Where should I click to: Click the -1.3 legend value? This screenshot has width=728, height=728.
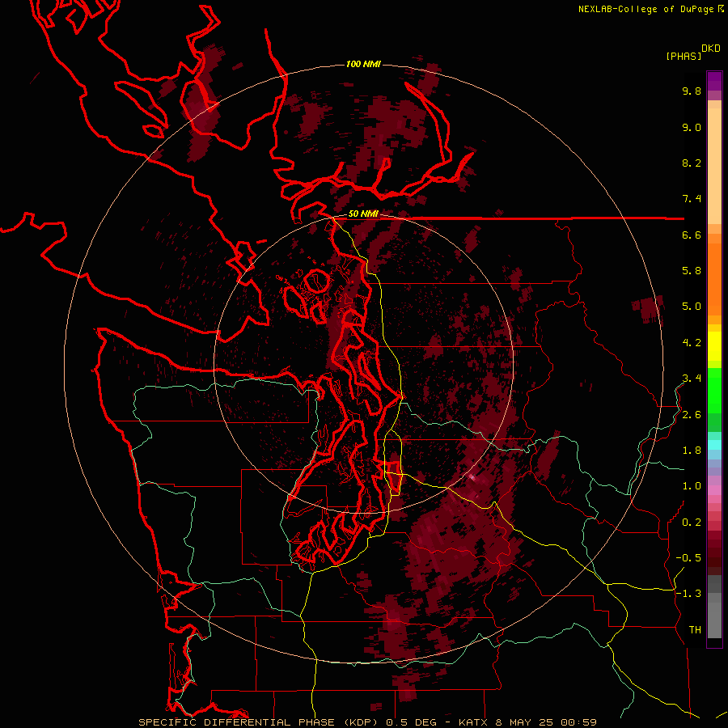click(688, 595)
